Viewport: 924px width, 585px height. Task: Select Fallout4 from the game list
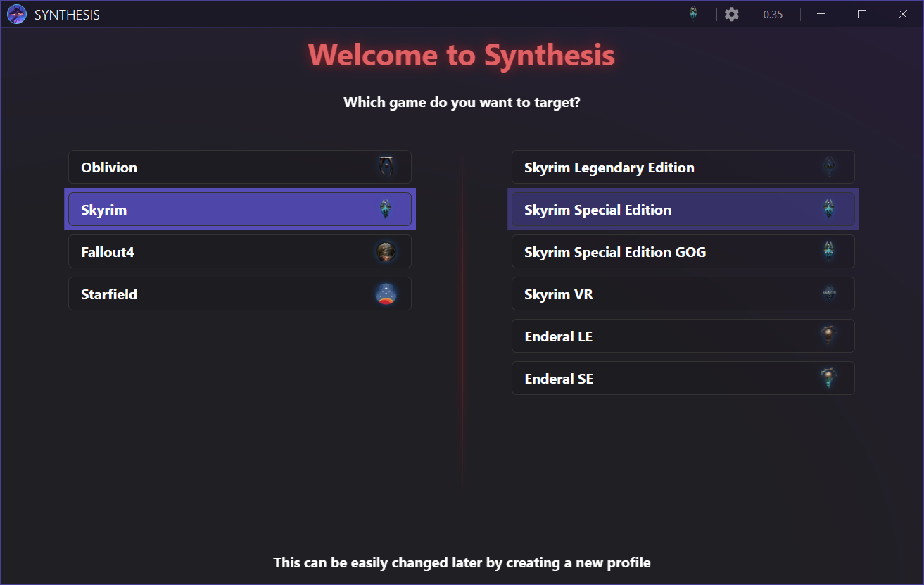pyautogui.click(x=239, y=251)
